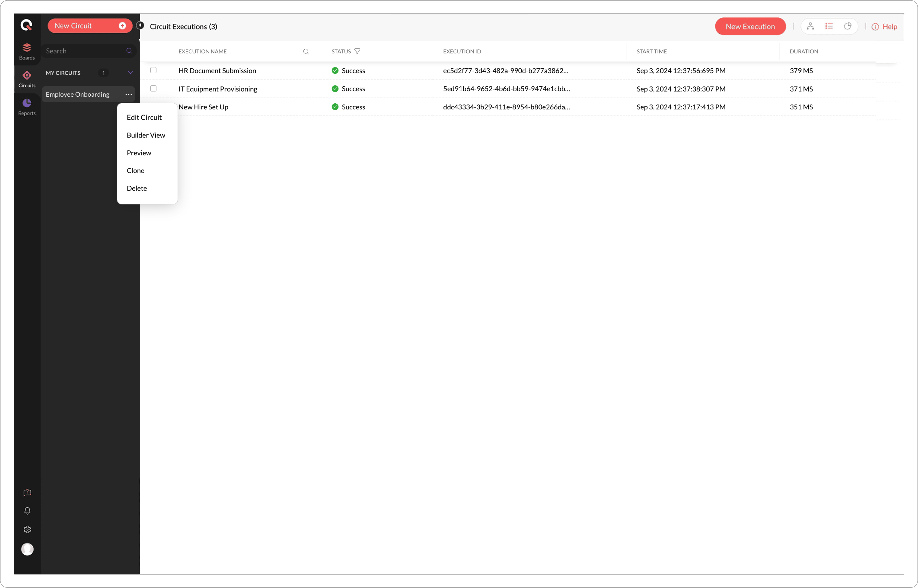
Task: Open the chart analytics view icon
Action: [x=847, y=26]
